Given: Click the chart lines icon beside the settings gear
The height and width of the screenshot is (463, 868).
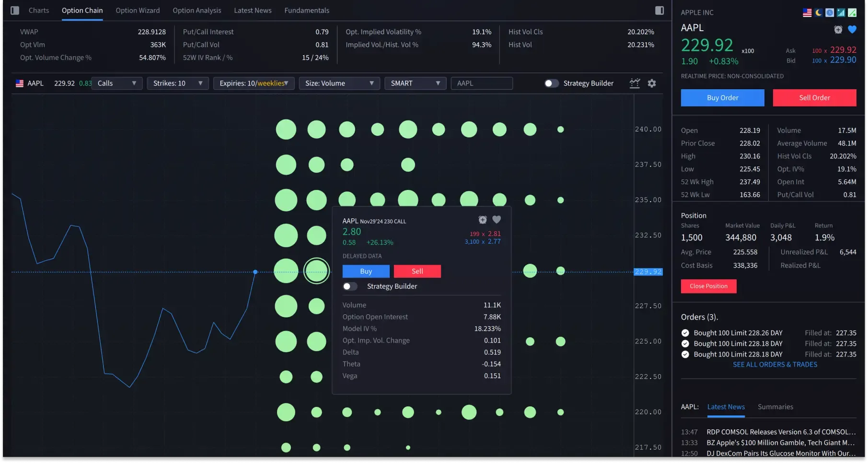Looking at the screenshot, I should (635, 83).
